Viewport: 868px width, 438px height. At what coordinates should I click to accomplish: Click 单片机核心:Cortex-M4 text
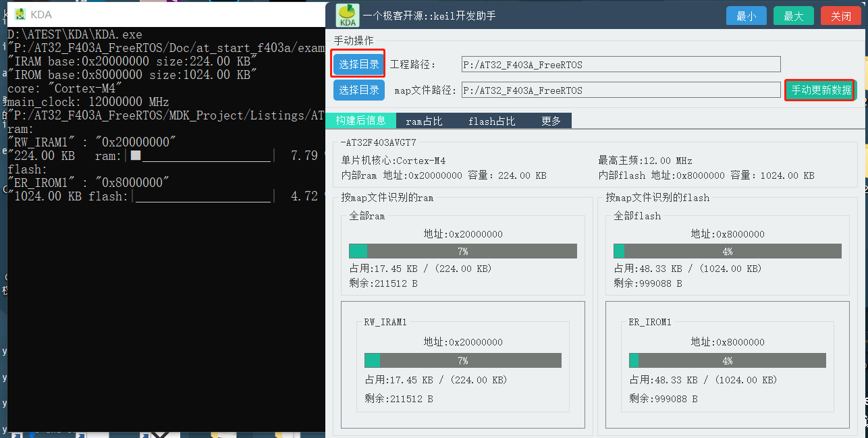coord(394,161)
